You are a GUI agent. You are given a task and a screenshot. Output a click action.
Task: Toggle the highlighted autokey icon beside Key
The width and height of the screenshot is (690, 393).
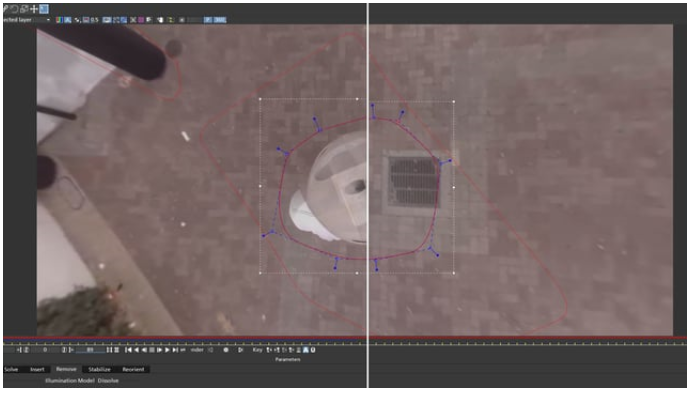pos(305,350)
